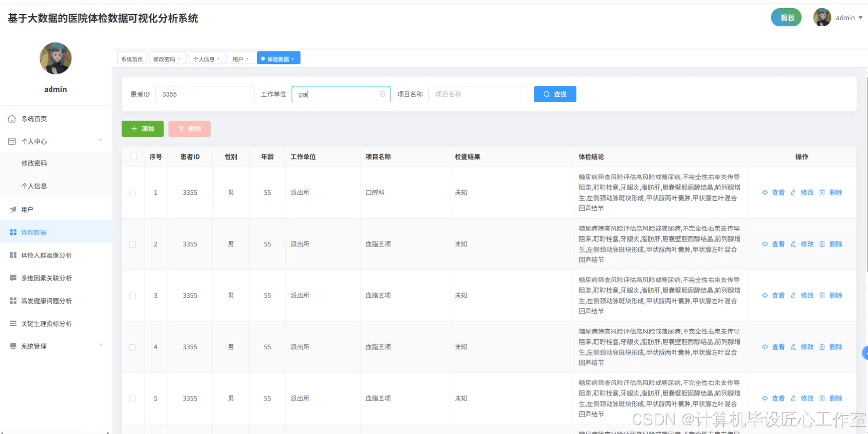Click 修改 for row 2

802,244
